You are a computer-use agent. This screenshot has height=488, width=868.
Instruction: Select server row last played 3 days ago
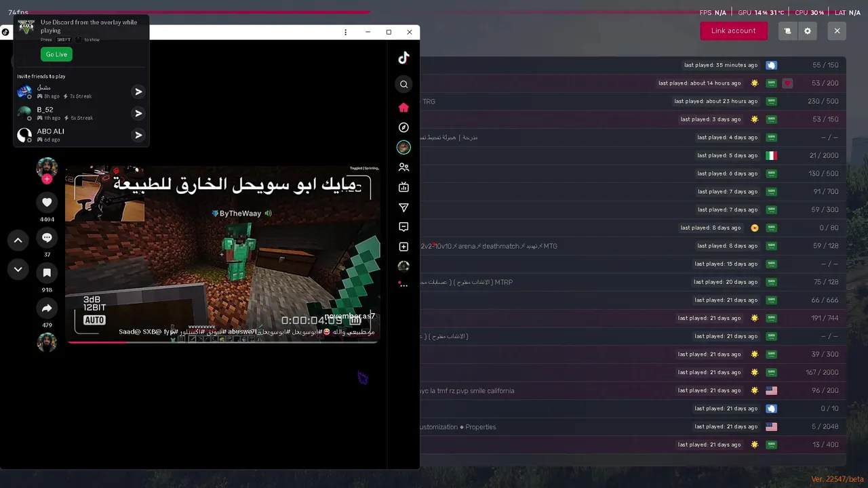(632, 119)
